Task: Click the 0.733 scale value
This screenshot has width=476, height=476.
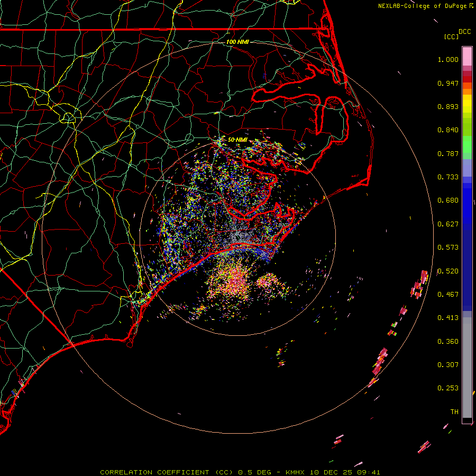Action: point(448,177)
